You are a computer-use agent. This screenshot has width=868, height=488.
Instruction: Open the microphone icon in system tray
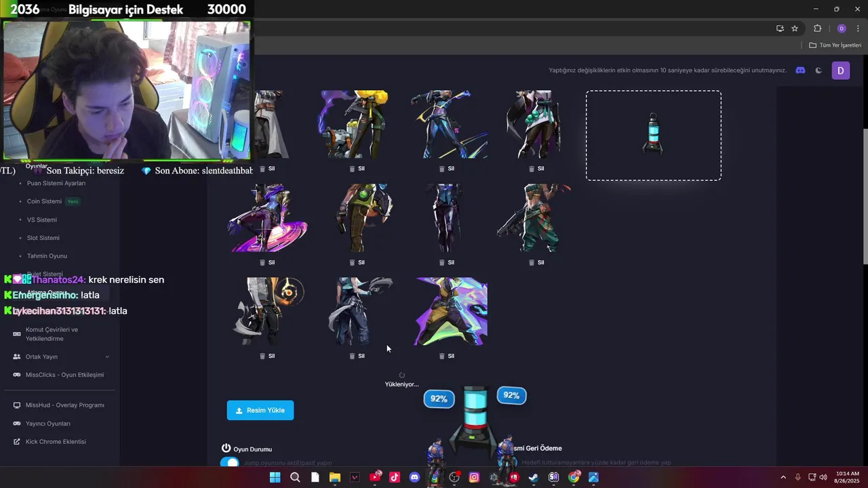pyautogui.click(x=797, y=477)
